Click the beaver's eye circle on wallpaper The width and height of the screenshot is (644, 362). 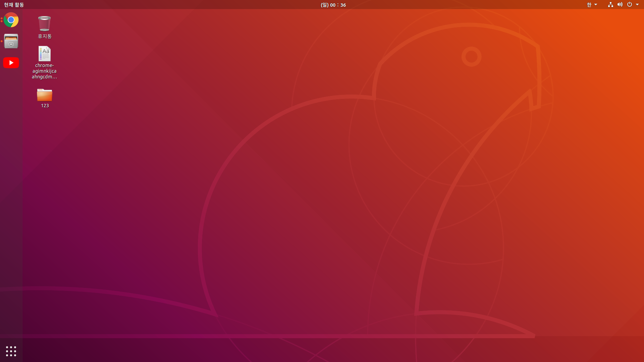pos(471,57)
